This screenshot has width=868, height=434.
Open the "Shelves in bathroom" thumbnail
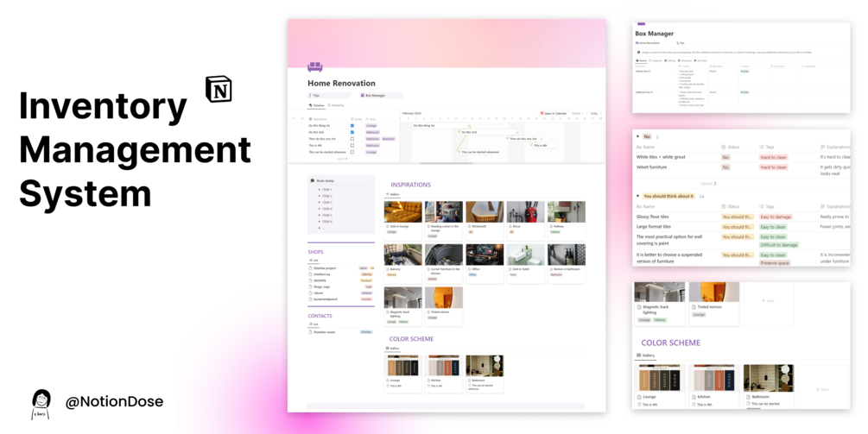[x=567, y=255]
